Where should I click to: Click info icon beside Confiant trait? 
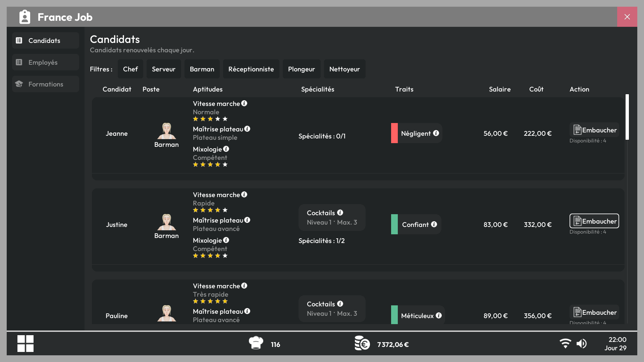click(434, 224)
